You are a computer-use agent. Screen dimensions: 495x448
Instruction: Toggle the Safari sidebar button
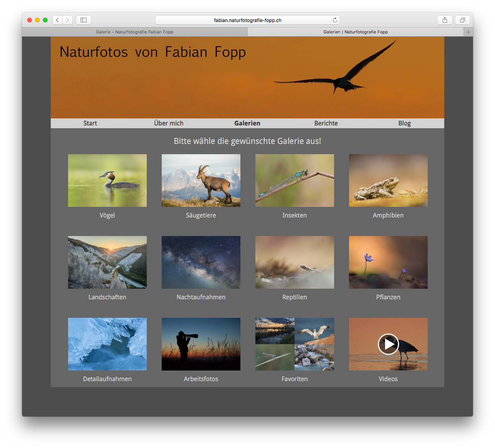click(83, 20)
